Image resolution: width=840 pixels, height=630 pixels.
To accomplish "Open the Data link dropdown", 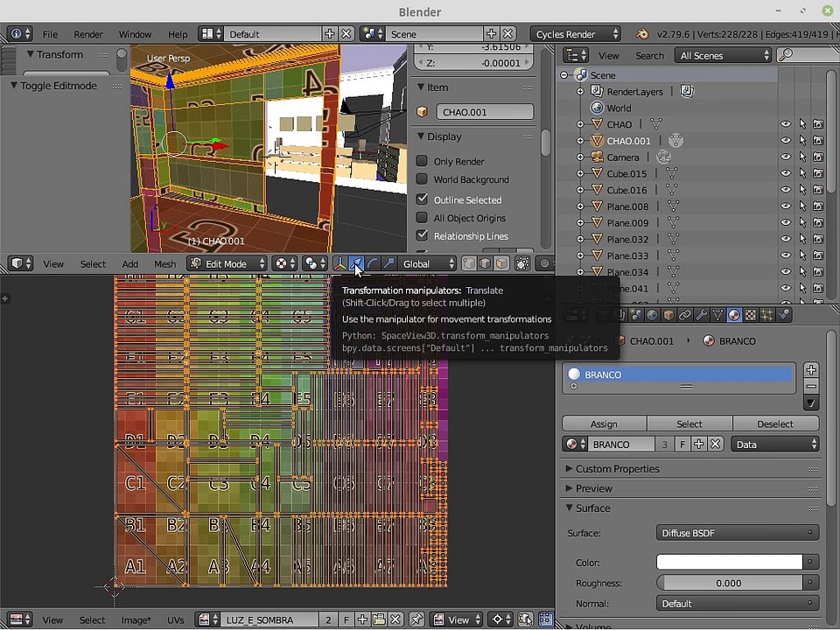I will 775,444.
